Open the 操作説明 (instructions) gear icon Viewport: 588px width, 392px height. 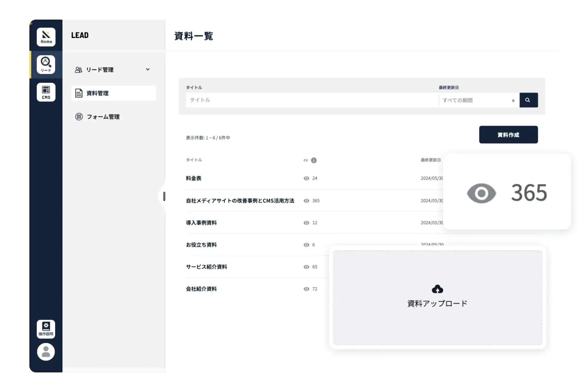point(46,329)
